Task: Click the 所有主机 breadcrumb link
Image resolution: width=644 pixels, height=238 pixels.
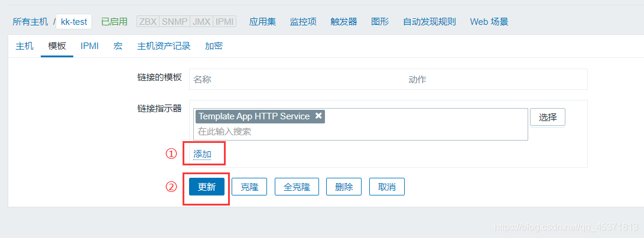Action: [x=30, y=22]
